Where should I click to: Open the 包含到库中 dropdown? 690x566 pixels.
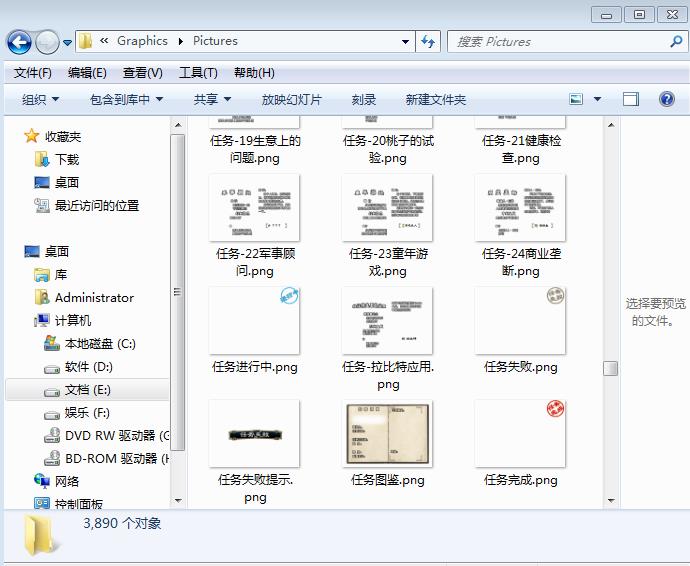[x=126, y=99]
